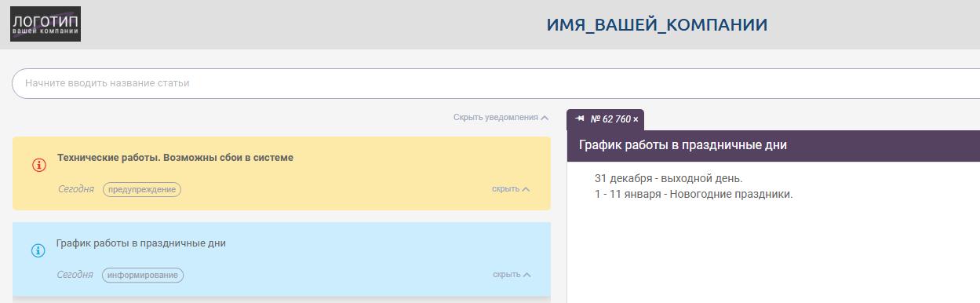
Task: Collapse notifications via 'Скрыть уведомления'
Action: [501, 118]
